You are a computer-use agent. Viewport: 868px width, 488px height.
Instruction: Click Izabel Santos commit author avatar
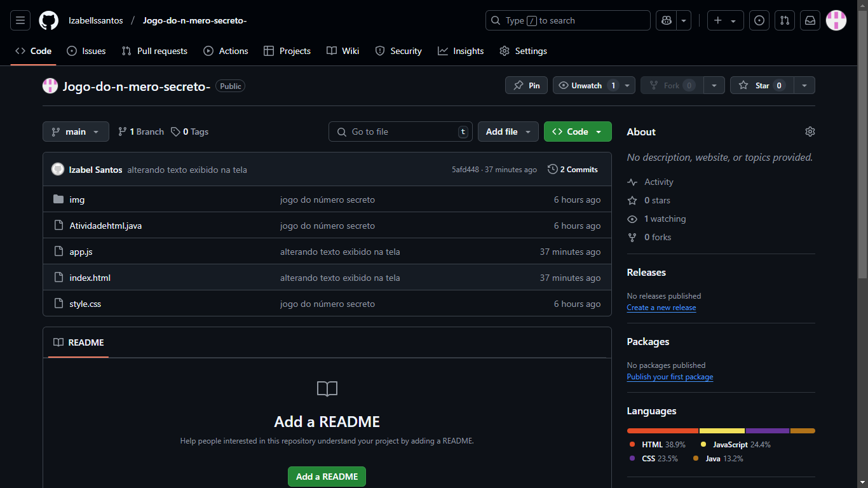(58, 169)
